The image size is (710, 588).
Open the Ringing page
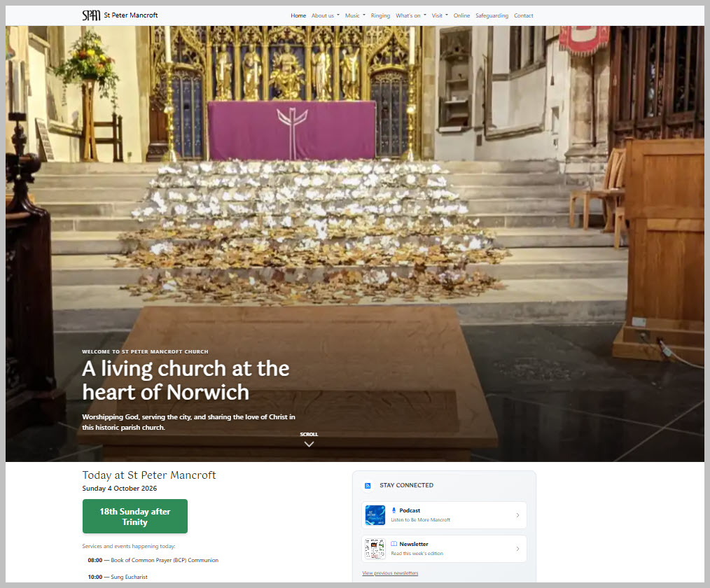click(380, 15)
